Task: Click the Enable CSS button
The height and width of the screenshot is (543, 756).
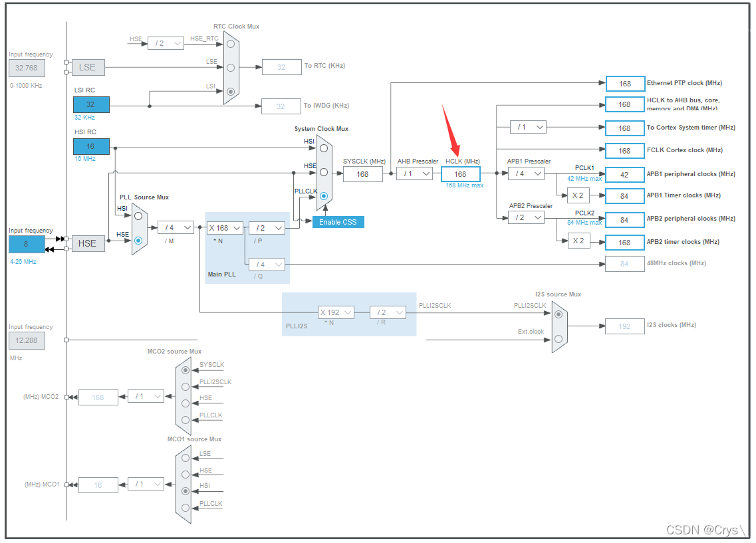Action: [337, 222]
